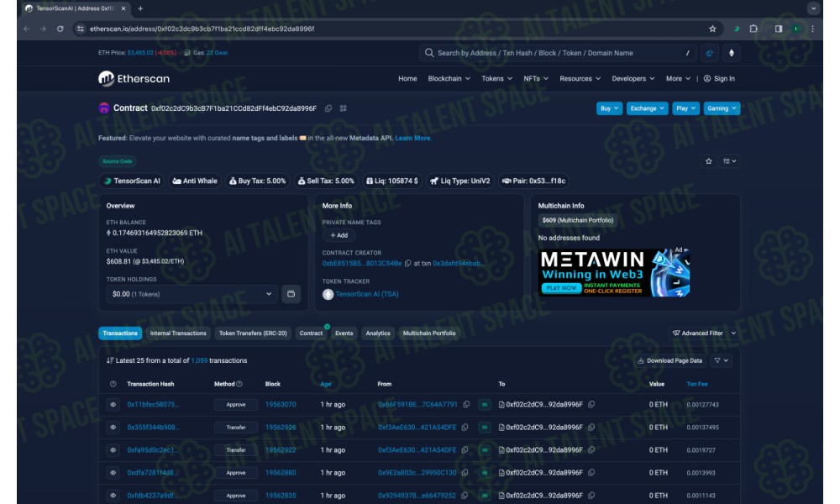Click the MetaWin advertisement banner

(614, 273)
